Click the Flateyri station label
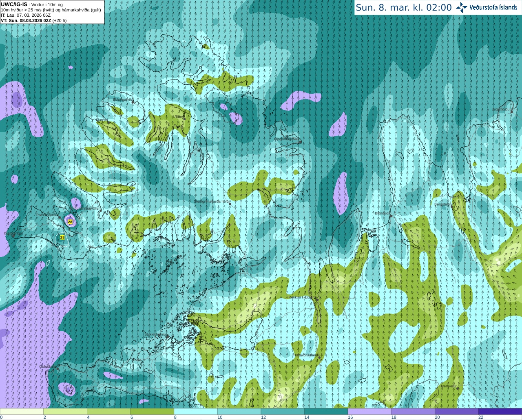The image size is (522, 420). point(102,120)
